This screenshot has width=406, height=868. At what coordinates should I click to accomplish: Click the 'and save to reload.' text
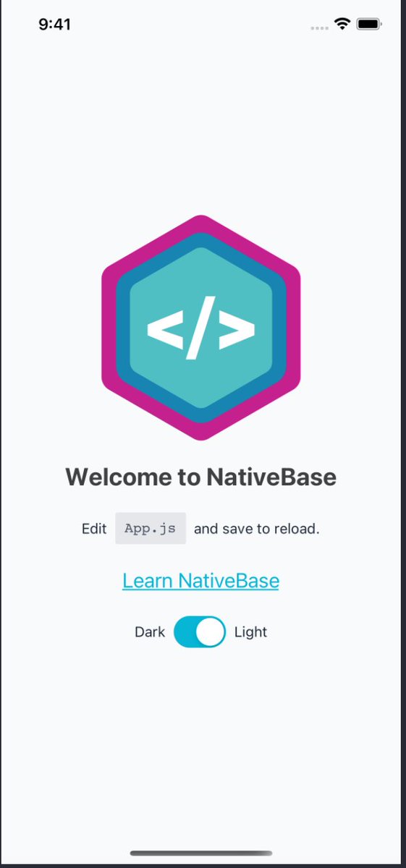click(x=257, y=529)
